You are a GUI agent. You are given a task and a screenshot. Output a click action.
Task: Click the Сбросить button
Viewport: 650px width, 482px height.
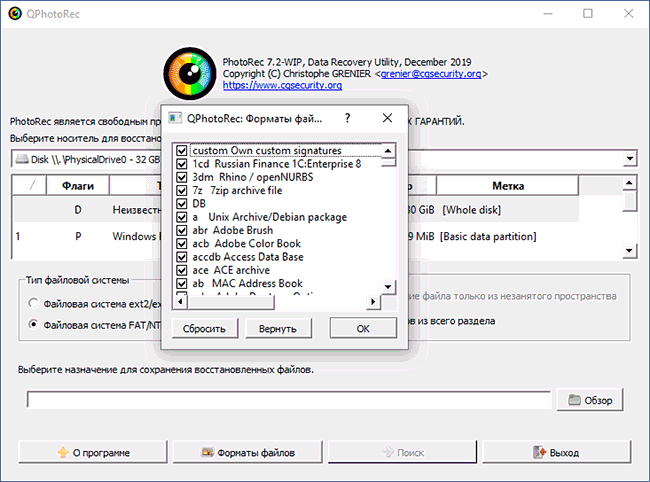click(x=204, y=328)
